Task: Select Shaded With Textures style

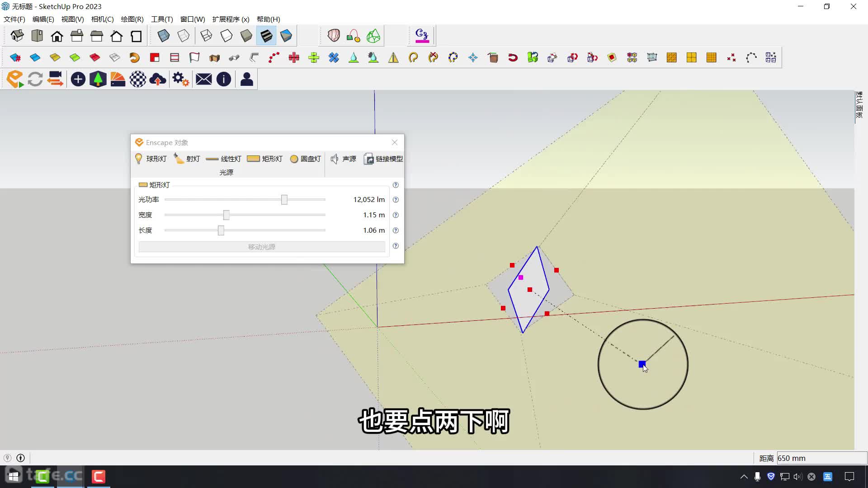Action: 266,36
